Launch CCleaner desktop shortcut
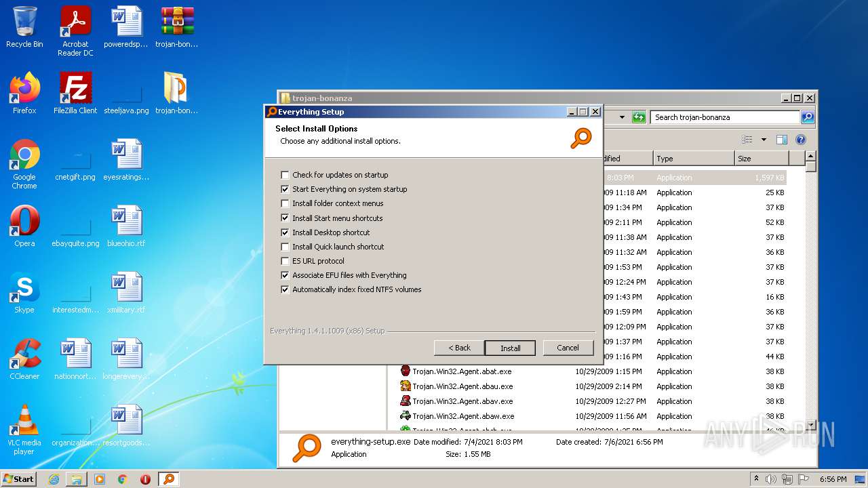The height and width of the screenshot is (488, 868). (24, 359)
